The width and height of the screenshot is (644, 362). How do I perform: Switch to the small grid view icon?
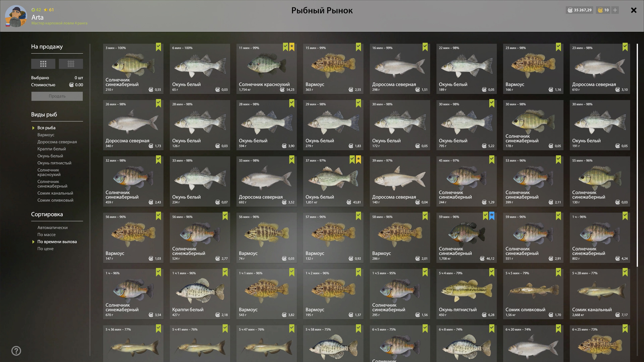[71, 64]
